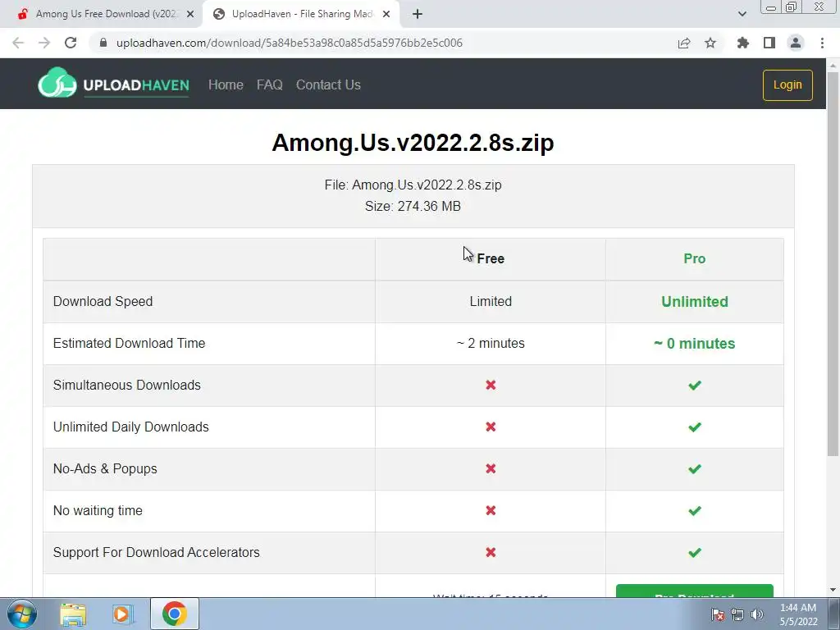
Task: Click the green check for Simultaneous Downloads
Action: coord(694,386)
